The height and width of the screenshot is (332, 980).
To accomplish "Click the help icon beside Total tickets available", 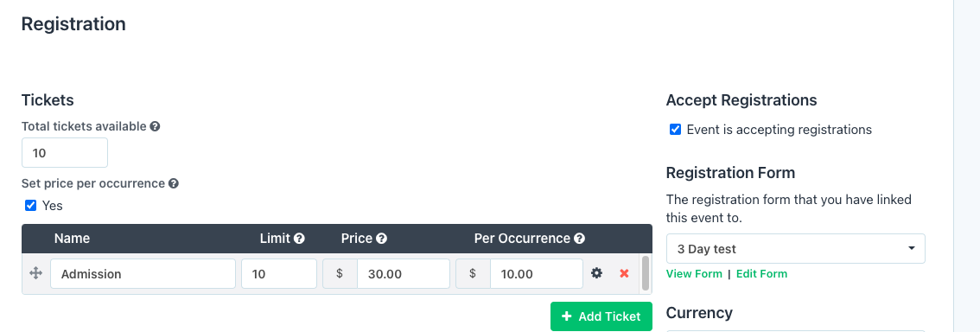I will click(155, 126).
